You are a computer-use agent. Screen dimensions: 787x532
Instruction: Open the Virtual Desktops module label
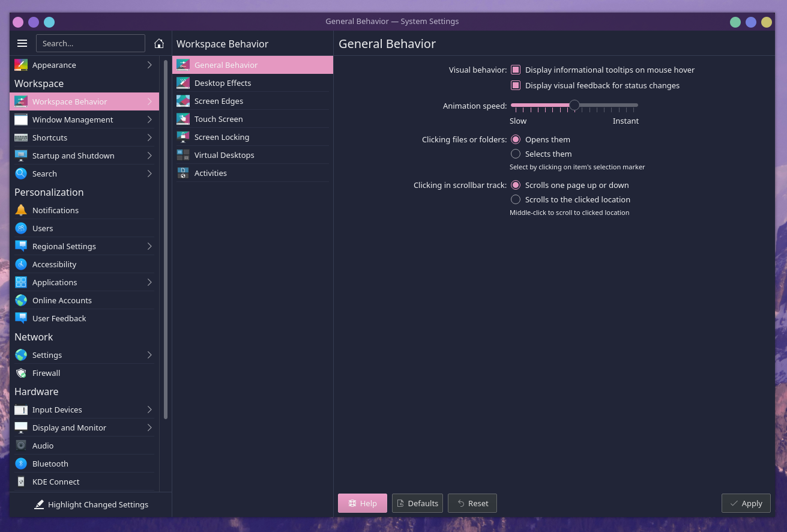(224, 155)
